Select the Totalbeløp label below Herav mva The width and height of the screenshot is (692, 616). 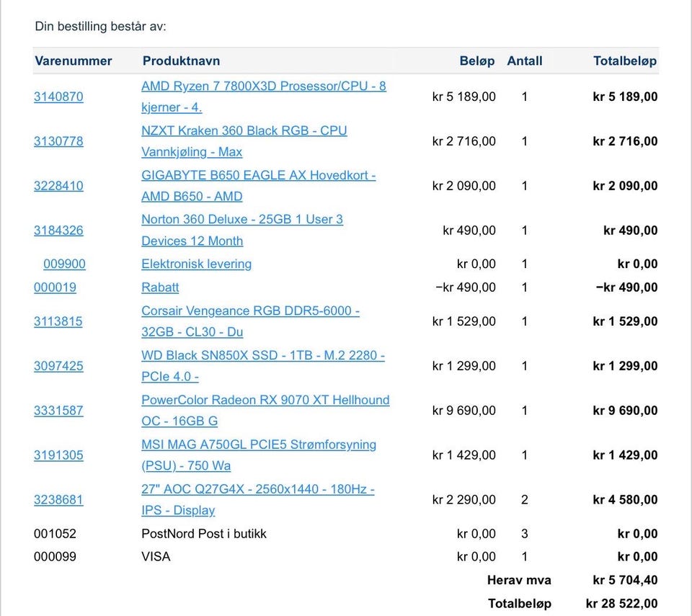pyautogui.click(x=520, y=604)
